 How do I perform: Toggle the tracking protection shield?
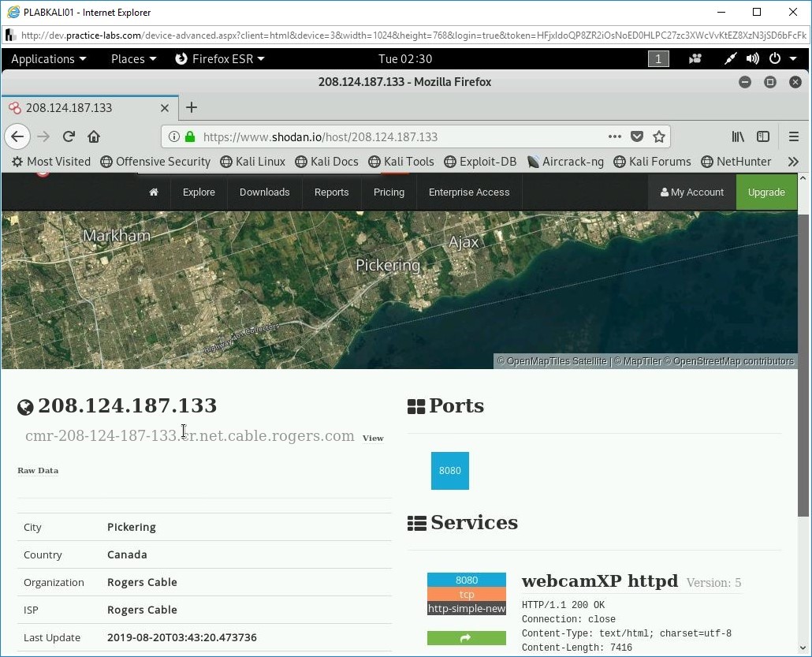(638, 136)
